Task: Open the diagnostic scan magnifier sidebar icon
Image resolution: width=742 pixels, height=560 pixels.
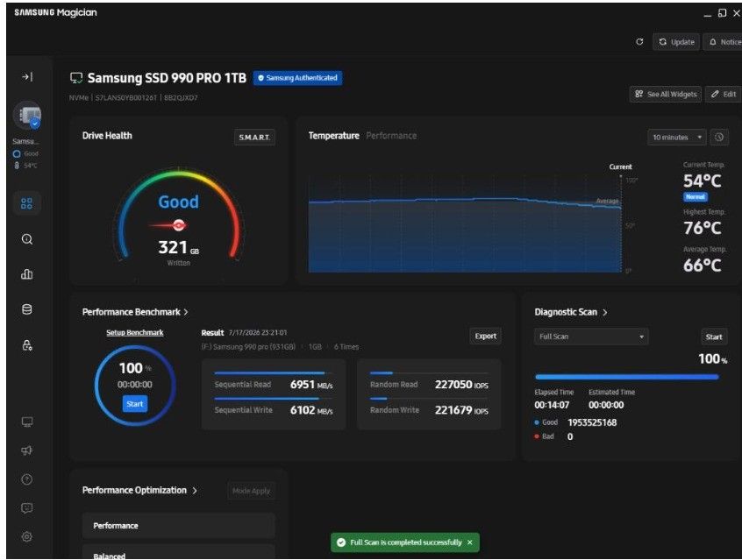Action: 27,239
